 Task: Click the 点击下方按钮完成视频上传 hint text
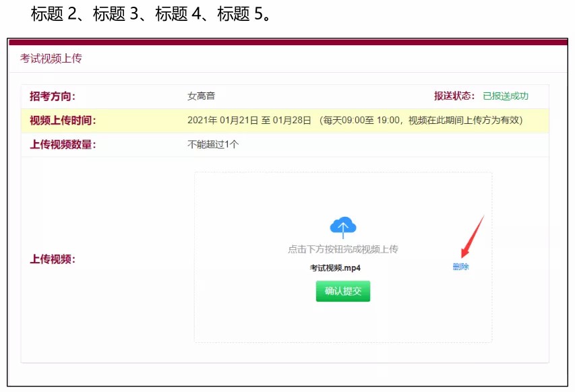pos(343,249)
